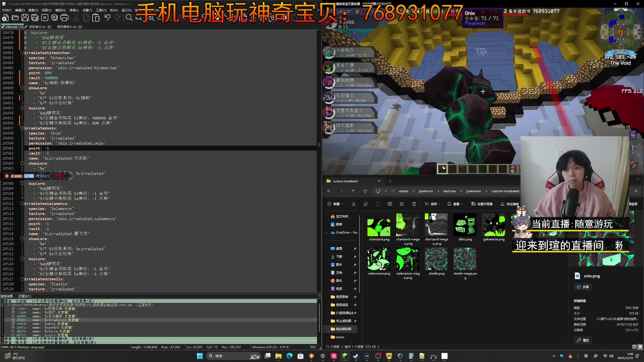Image resolution: width=644 pixels, height=362 pixels.
Task: Go back with File Explorer back arrow
Action: click(329, 191)
